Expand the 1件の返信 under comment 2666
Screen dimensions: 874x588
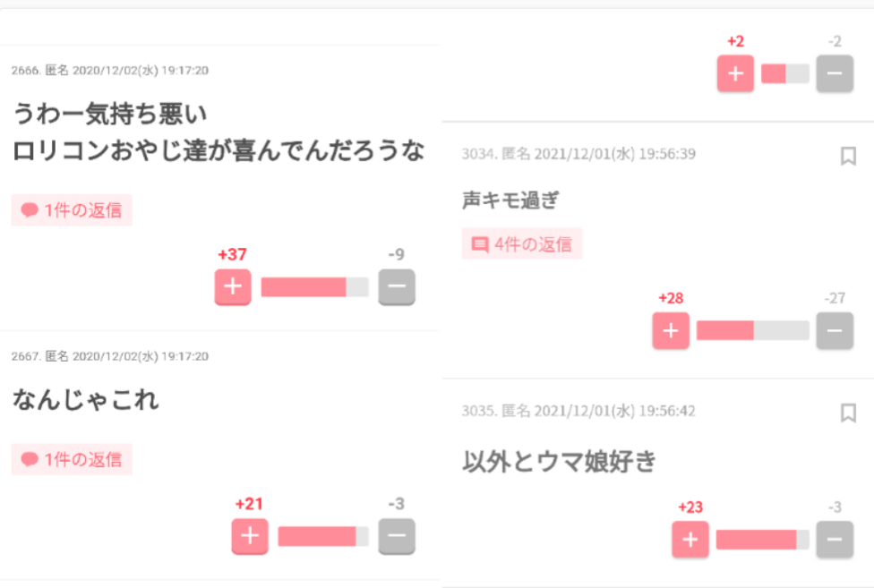click(x=72, y=210)
